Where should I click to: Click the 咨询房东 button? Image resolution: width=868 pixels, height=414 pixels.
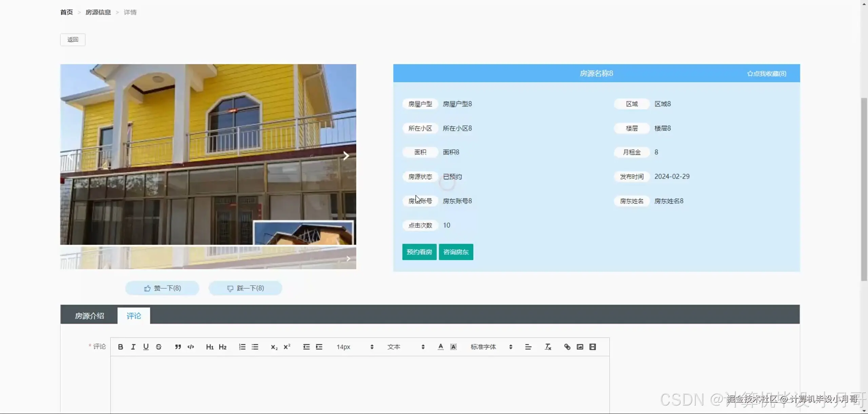(456, 252)
